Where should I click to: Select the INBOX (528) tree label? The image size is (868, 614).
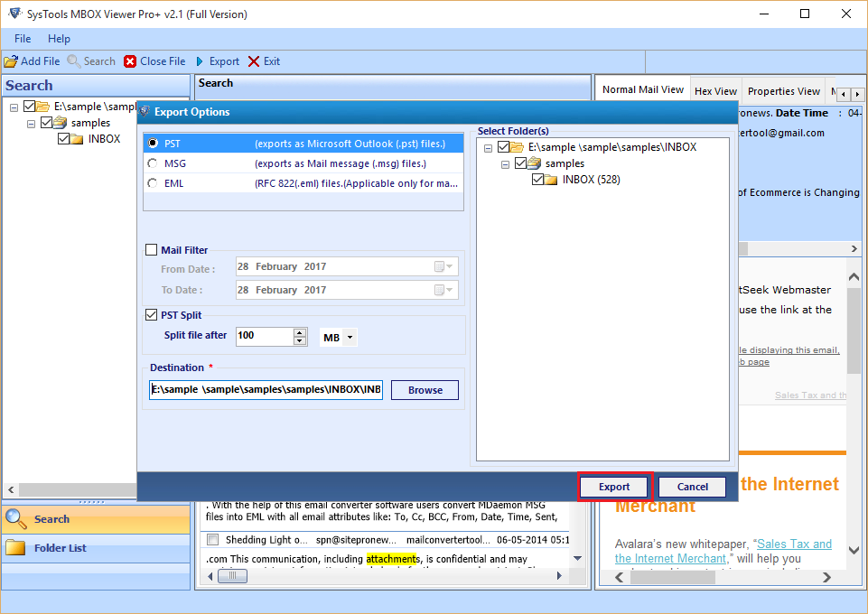pos(592,180)
